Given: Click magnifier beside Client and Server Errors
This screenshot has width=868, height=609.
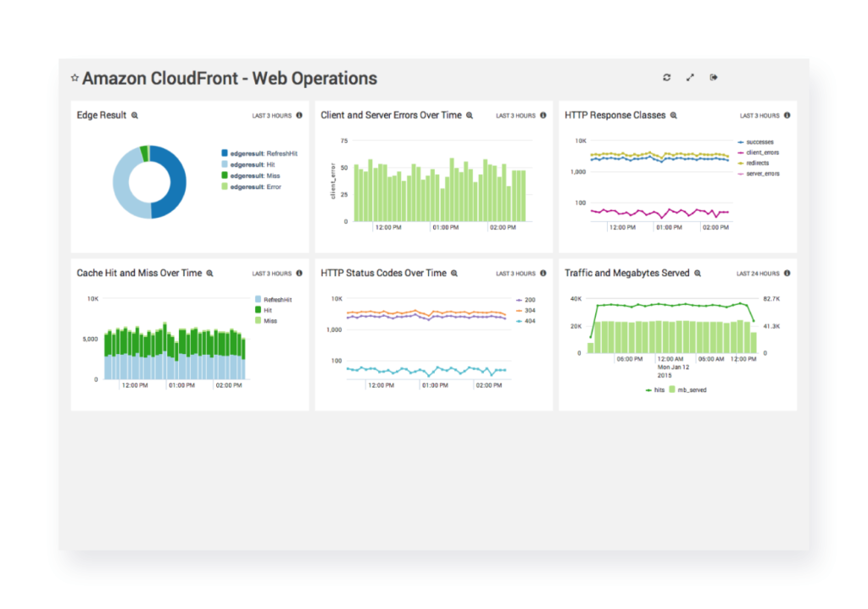Looking at the screenshot, I should [470, 115].
